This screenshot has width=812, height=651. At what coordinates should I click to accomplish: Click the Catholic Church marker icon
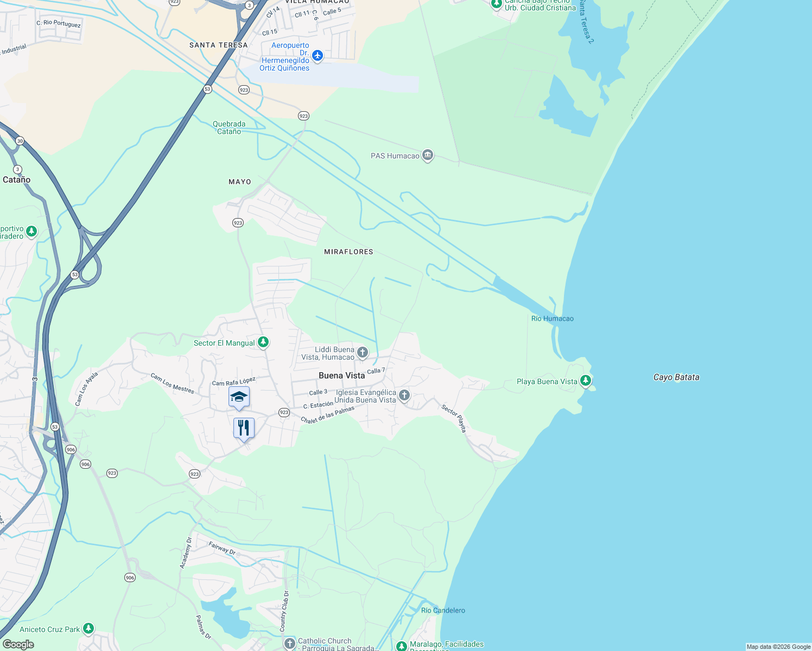(290, 644)
